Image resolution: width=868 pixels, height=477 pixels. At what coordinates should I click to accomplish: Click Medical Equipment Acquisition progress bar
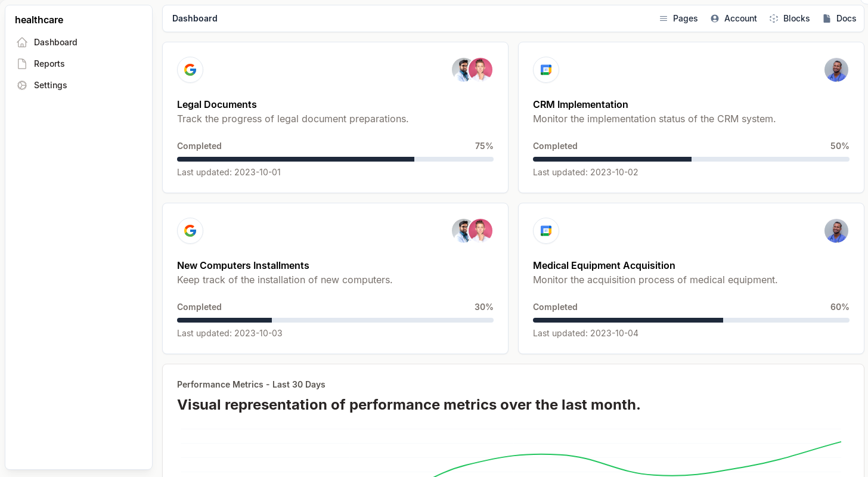[x=691, y=320]
